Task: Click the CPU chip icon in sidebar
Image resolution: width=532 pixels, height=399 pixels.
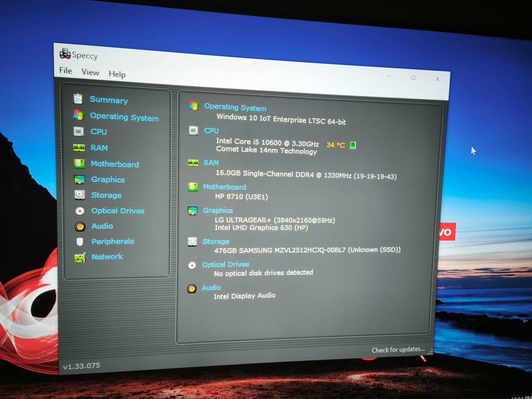Action: coord(79,131)
